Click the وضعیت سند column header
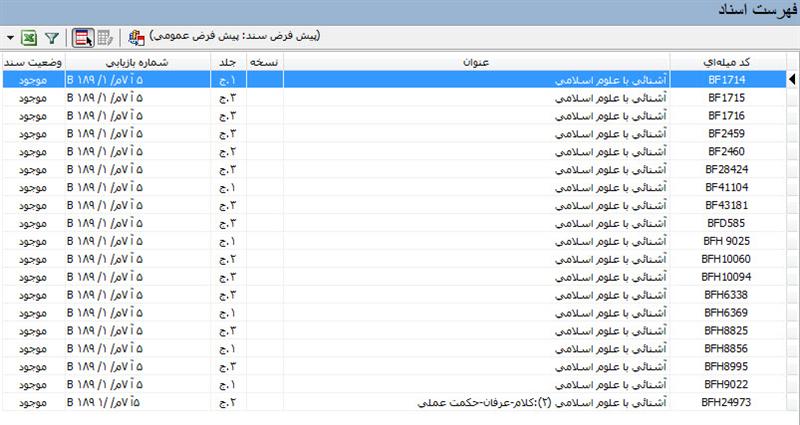The height and width of the screenshot is (425, 800). [32, 62]
